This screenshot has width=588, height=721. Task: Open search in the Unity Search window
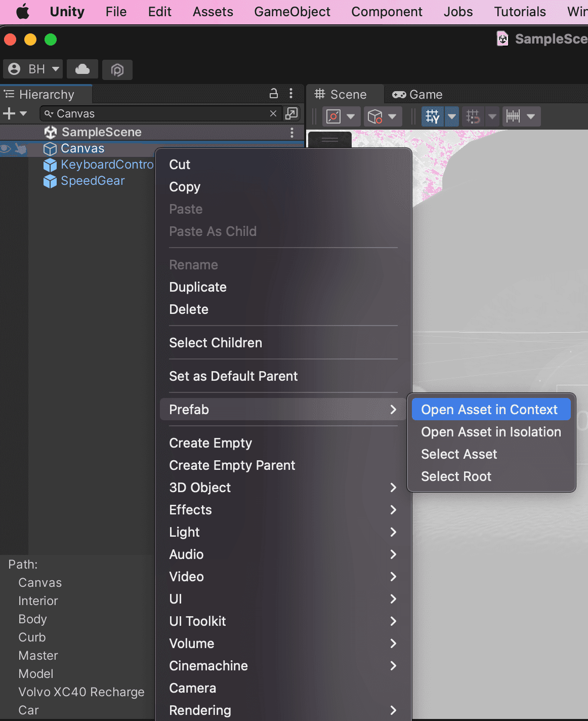pyautogui.click(x=291, y=113)
